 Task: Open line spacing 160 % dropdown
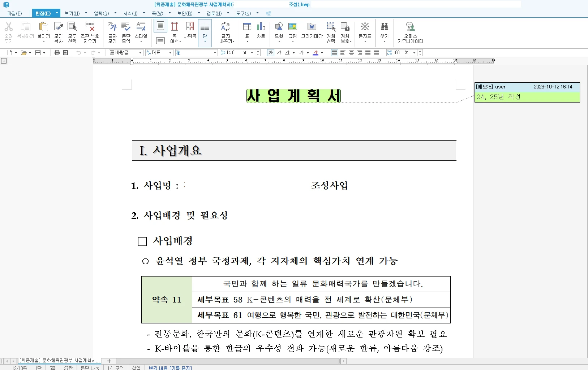[x=414, y=53]
